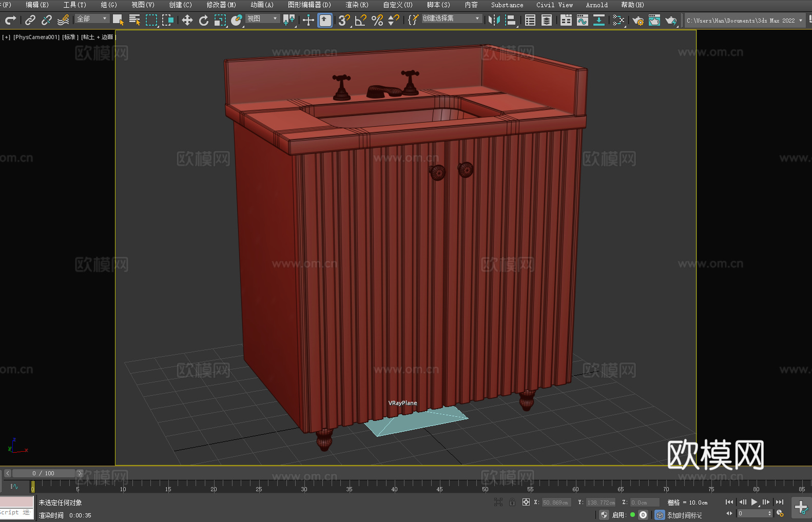Select the Bind to Space Warp tool

pyautogui.click(x=63, y=20)
